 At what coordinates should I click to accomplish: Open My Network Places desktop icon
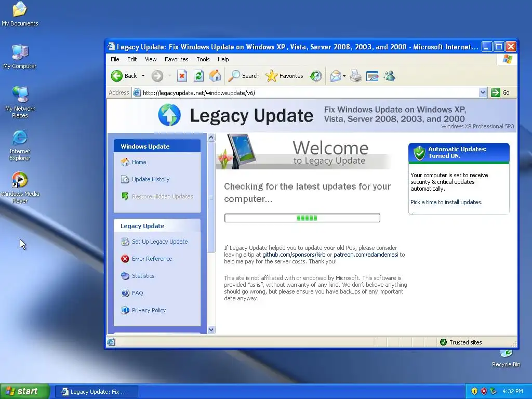coord(20,102)
